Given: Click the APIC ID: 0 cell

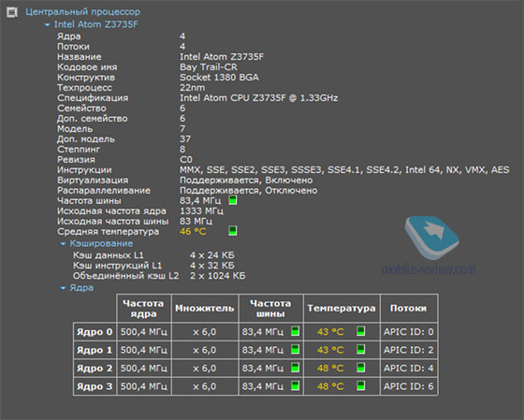Looking at the screenshot, I should click(408, 332).
